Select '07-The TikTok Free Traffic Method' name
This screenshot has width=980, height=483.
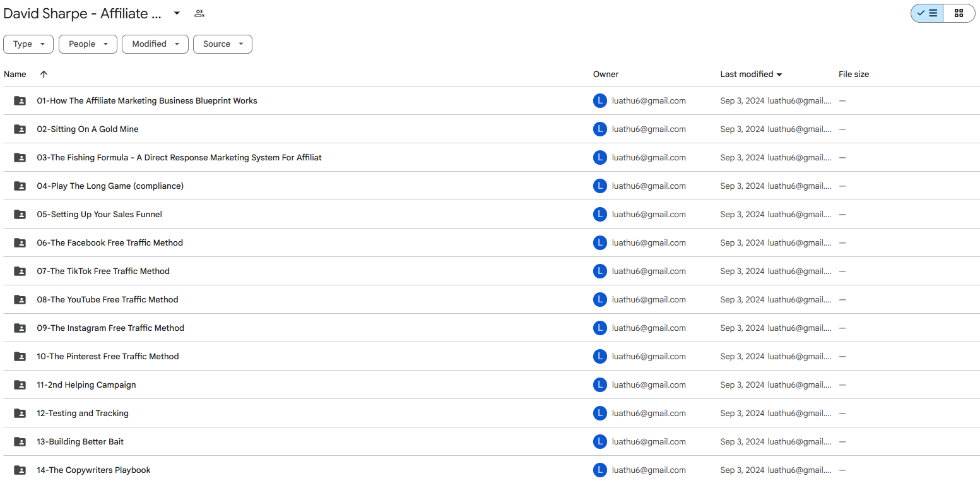103,271
